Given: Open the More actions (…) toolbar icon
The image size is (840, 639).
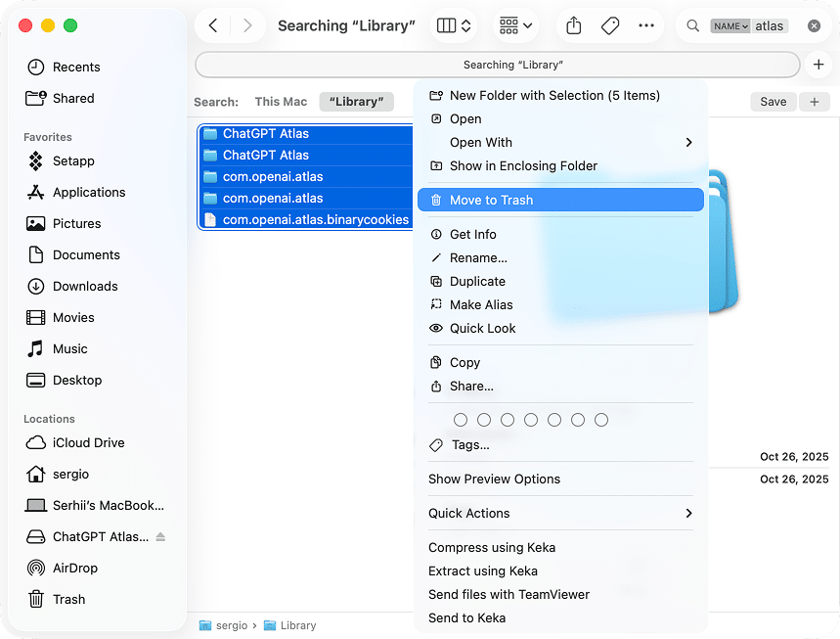Looking at the screenshot, I should point(645,25).
